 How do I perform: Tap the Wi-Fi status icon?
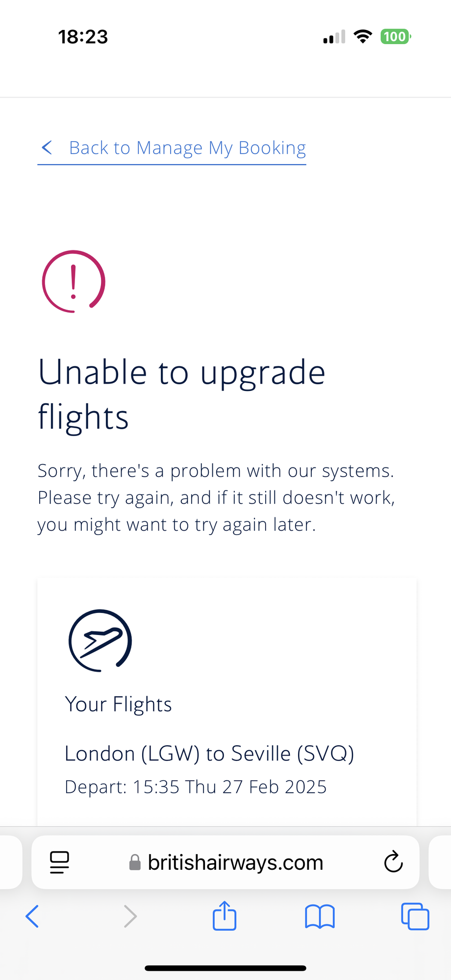pos(363,37)
